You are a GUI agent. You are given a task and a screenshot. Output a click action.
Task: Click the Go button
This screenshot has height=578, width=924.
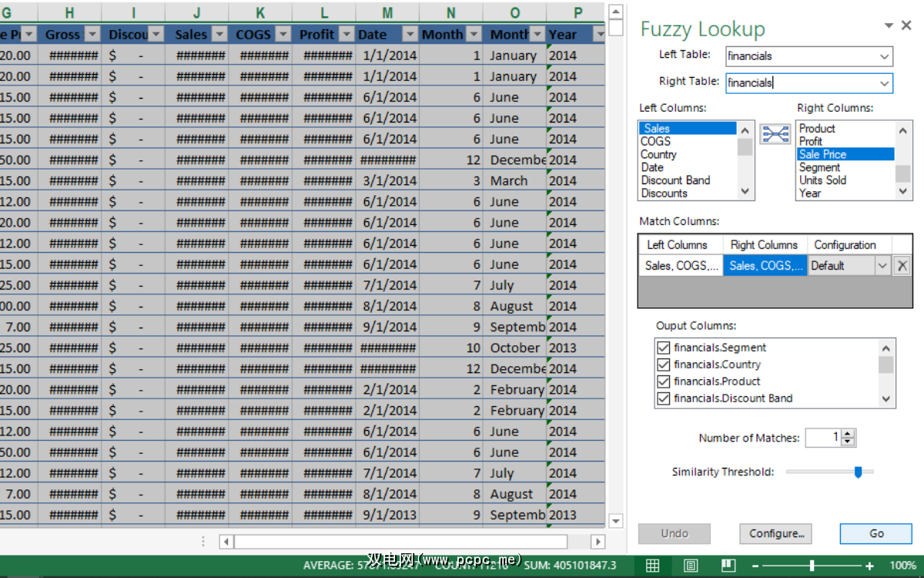[875, 533]
